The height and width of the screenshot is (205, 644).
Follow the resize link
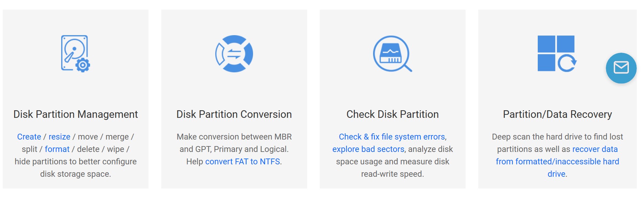[59, 137]
